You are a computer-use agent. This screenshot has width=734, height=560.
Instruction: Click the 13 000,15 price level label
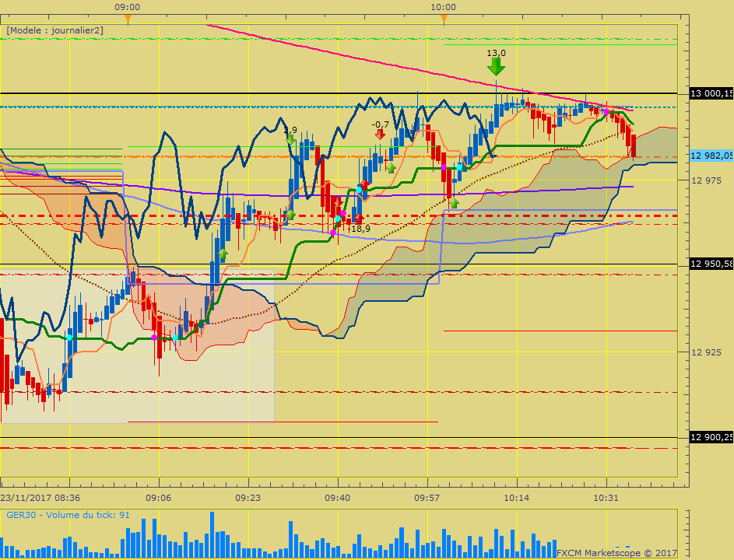[x=711, y=93]
